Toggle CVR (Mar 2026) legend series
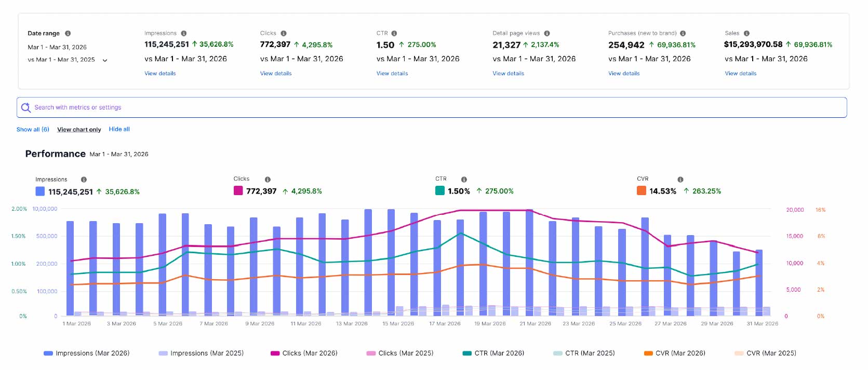This screenshot has width=868, height=370. tap(675, 353)
